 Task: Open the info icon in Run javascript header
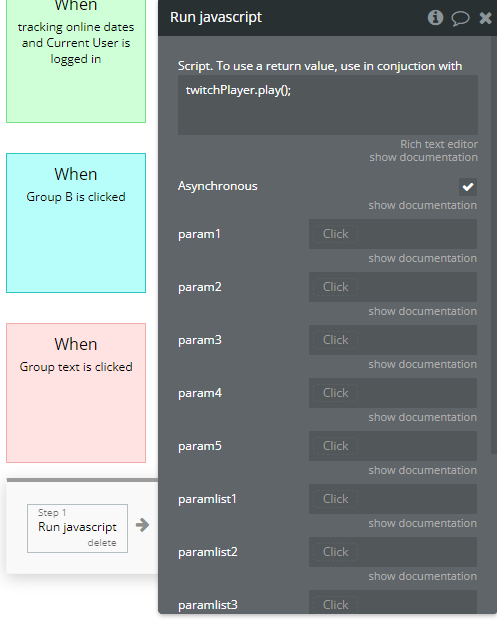435,18
